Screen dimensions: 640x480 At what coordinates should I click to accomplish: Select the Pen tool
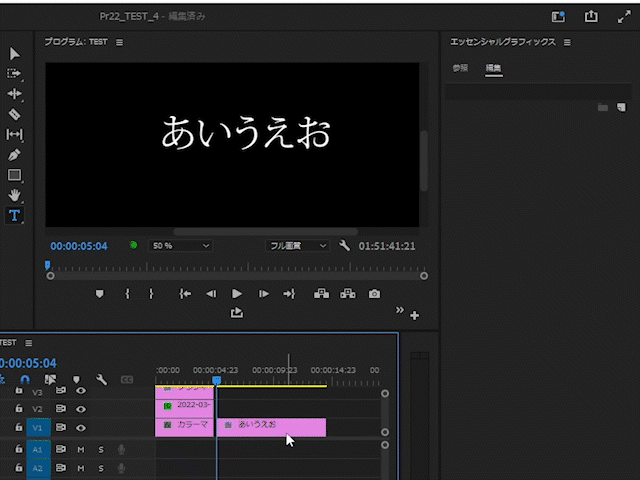(15, 155)
